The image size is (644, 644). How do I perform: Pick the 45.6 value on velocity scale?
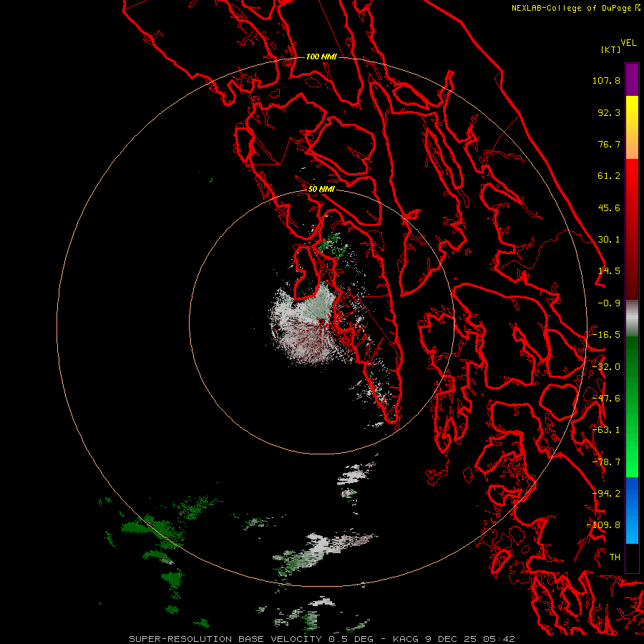click(609, 208)
